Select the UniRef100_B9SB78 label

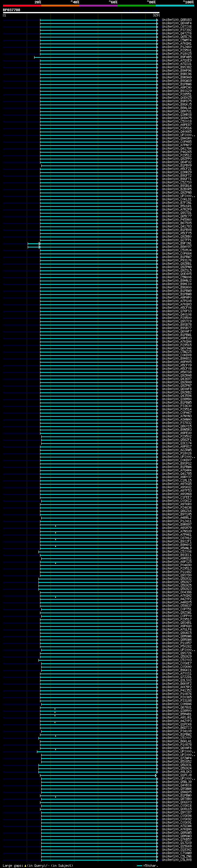click(x=177, y=325)
